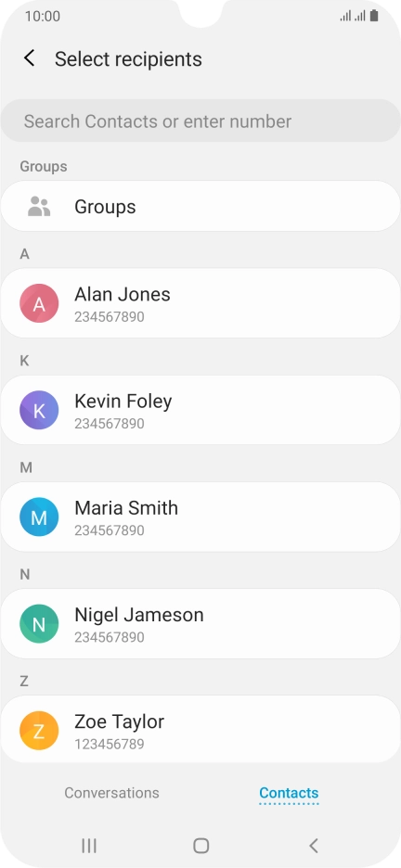Tap Nigel Jameson's green N avatar
401x868 pixels.
point(39,624)
